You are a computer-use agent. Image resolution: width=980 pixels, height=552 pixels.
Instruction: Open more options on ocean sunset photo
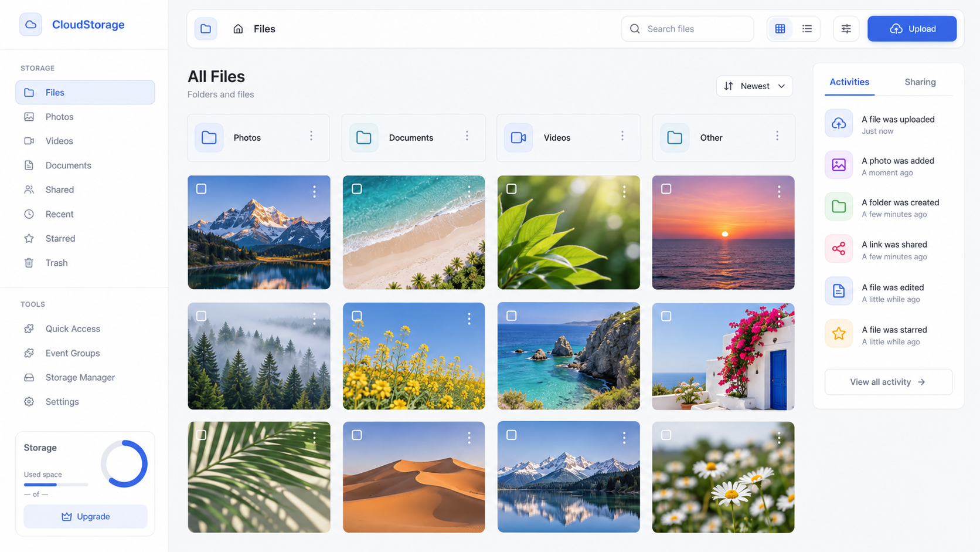pos(779,191)
